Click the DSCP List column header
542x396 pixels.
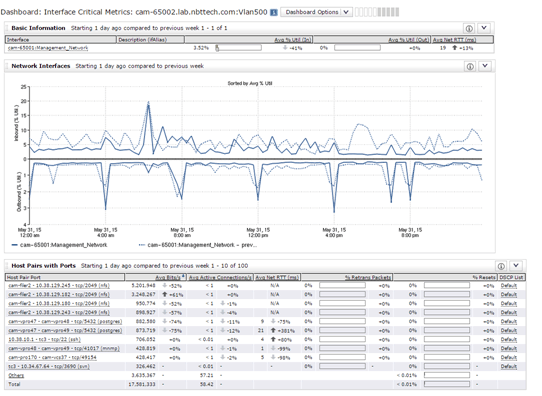click(511, 277)
